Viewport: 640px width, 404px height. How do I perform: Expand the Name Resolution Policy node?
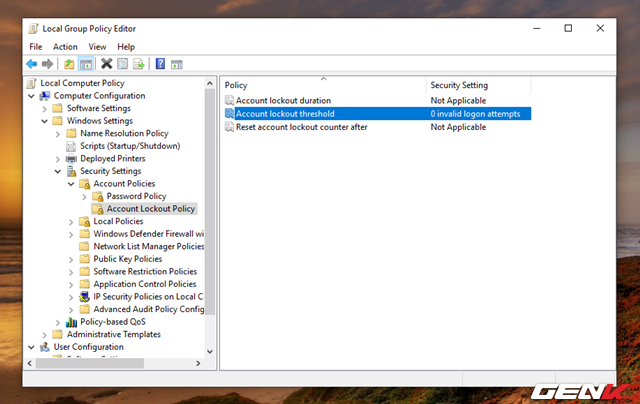point(58,134)
